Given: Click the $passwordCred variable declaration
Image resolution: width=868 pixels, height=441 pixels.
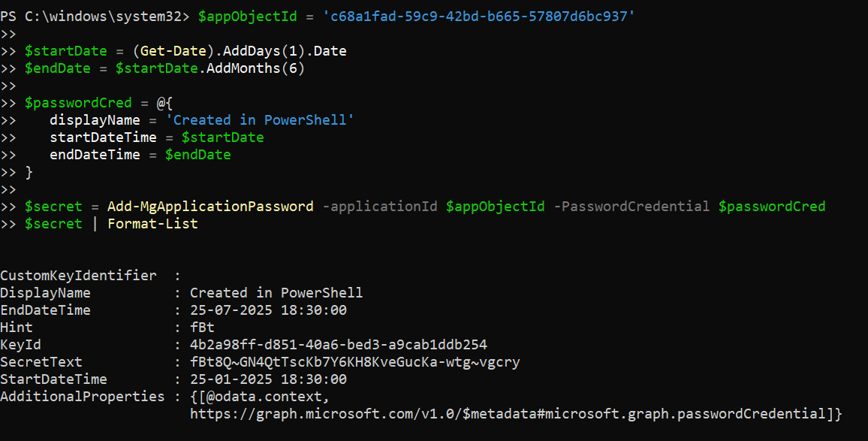Looking at the screenshot, I should coord(78,103).
